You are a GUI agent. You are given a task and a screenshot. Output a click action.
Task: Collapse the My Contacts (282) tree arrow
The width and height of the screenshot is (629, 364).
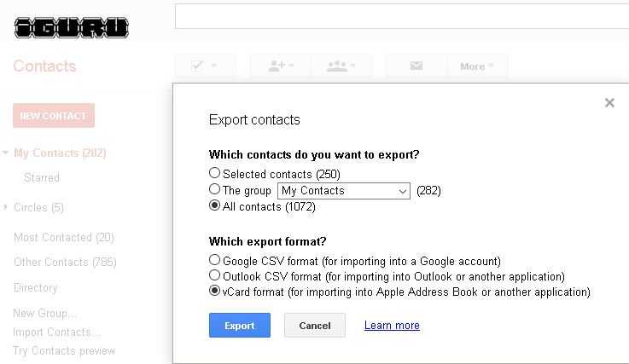click(x=5, y=153)
